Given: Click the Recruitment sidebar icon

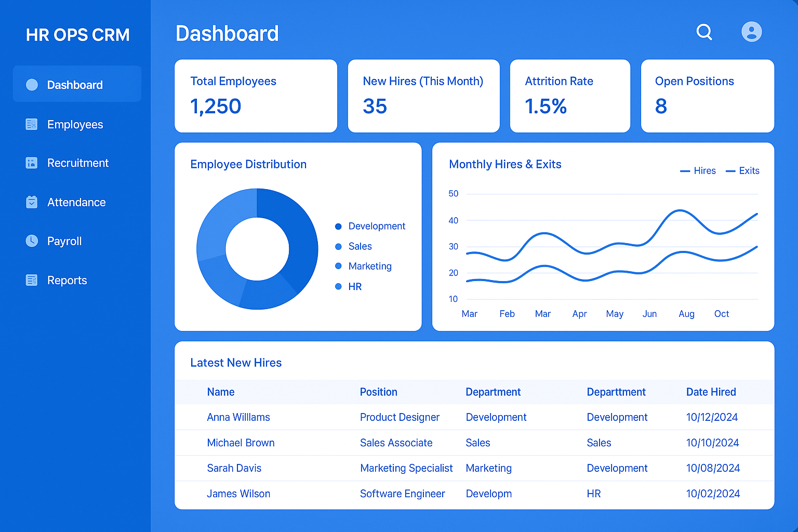Looking at the screenshot, I should 32,163.
